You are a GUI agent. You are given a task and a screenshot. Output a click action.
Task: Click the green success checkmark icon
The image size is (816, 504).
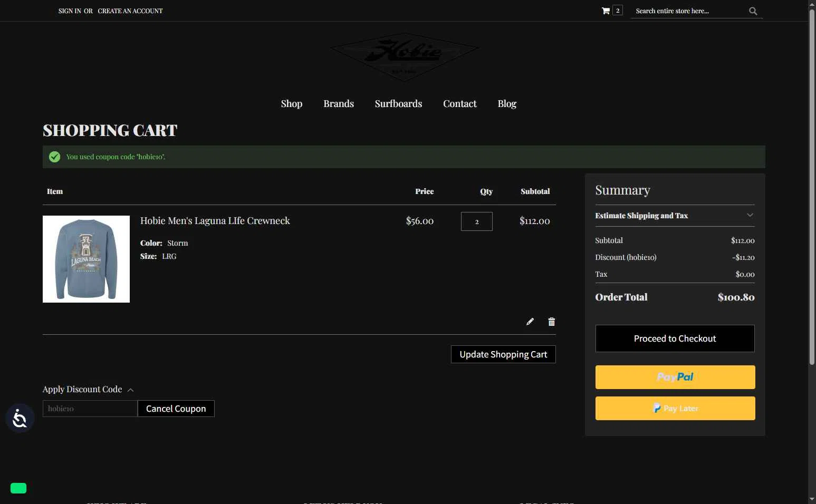54,157
